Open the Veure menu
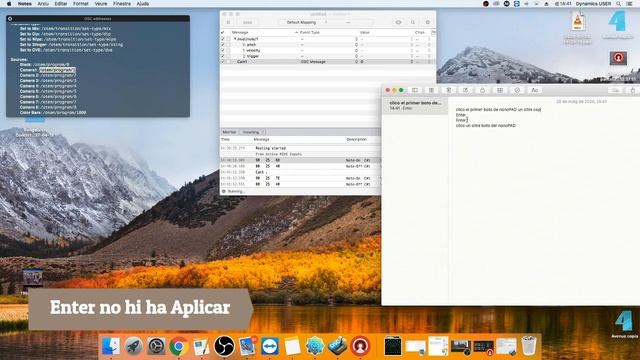Screen dimensions: 640x360 101,4
